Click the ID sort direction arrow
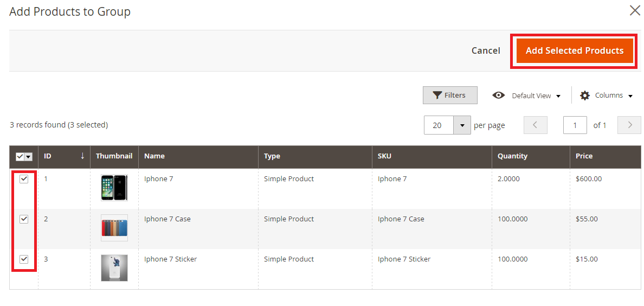This screenshot has width=644, height=306. pos(82,156)
